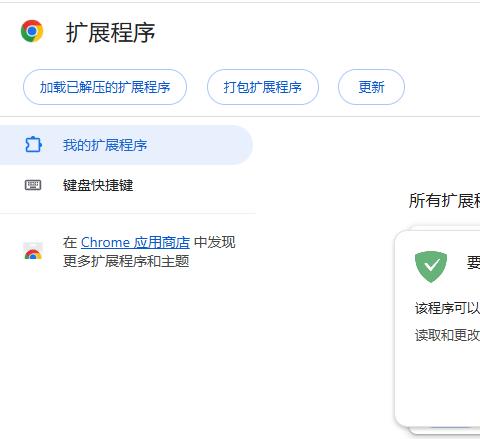This screenshot has height=439, width=480.
Task: Click the Chrome Web Store rainbow icon
Action: (x=33, y=252)
